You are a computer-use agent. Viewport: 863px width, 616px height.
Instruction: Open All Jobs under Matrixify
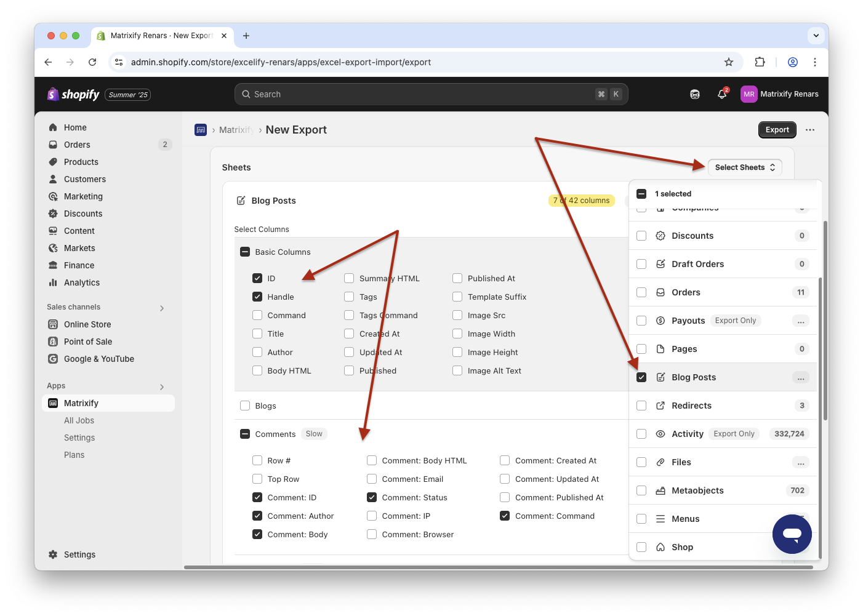79,420
